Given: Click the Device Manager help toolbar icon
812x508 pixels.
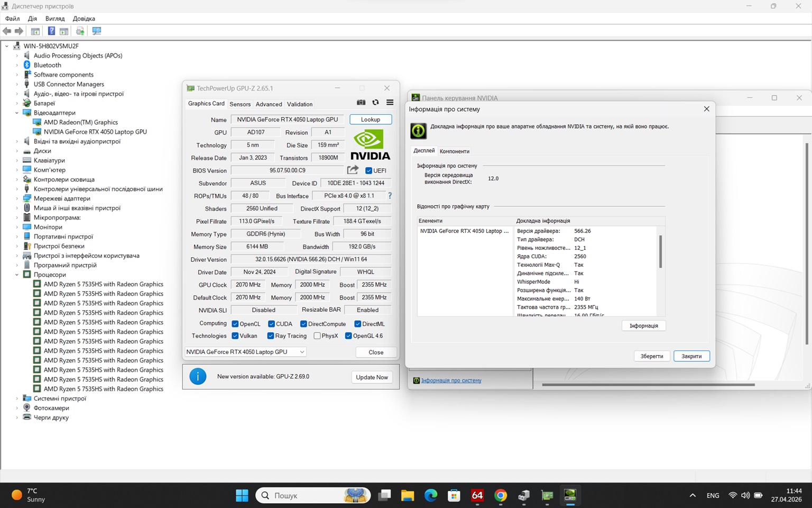Looking at the screenshot, I should pyautogui.click(x=51, y=31).
